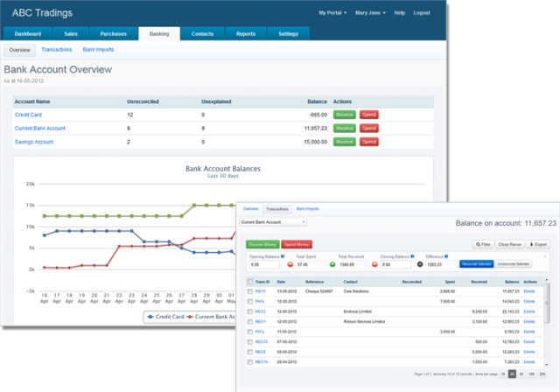Viewport: 560px width, 392px height.
Task: Click the Closing Balance help icon
Action: (412, 256)
